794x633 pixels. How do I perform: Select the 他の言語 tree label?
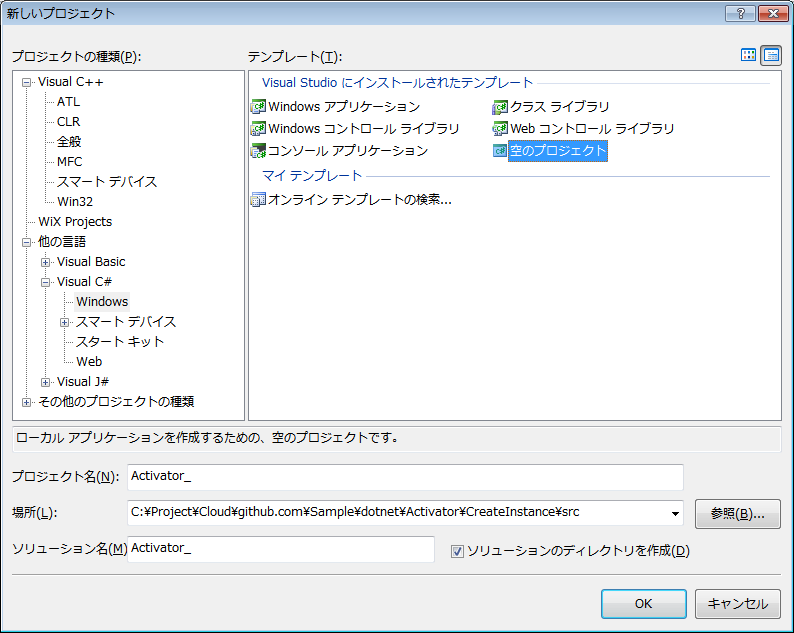[x=62, y=242]
